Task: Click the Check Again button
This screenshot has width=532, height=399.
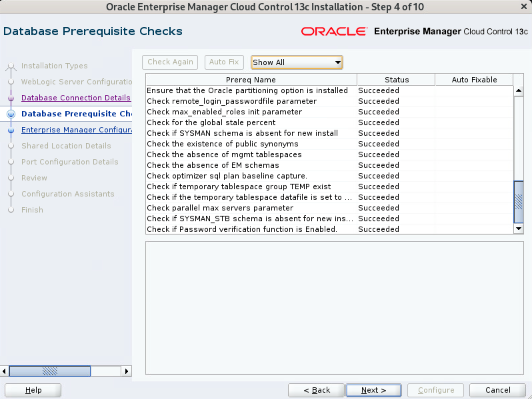Action: 170,62
